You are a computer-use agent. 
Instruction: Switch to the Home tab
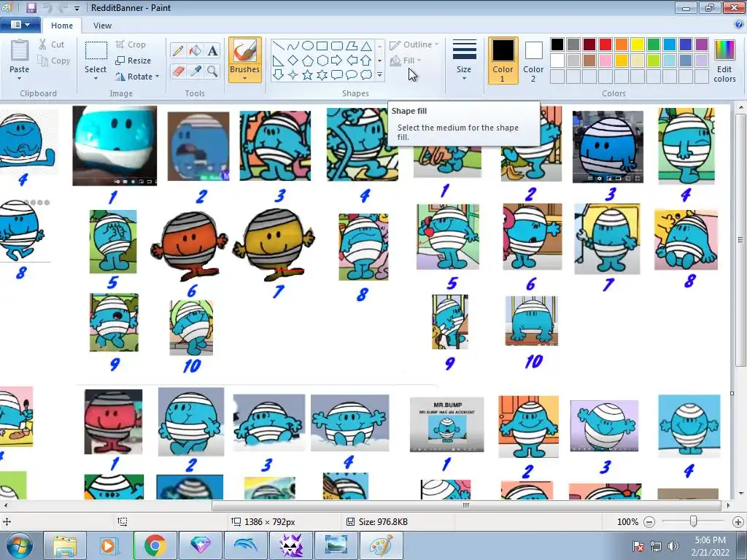[x=62, y=26]
